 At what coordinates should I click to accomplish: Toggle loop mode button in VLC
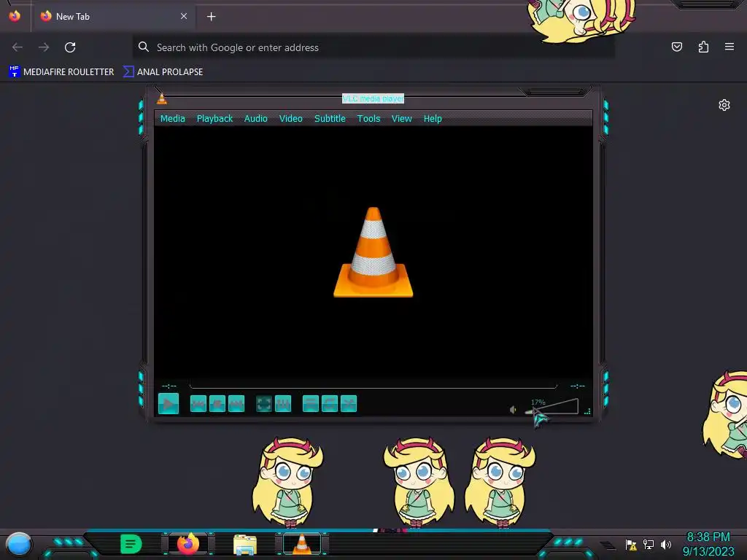330,404
